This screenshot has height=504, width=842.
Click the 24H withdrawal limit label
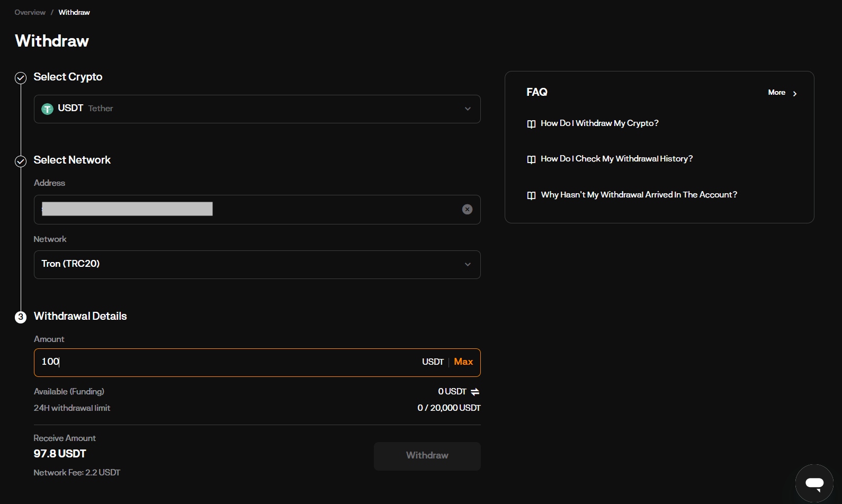tap(72, 408)
